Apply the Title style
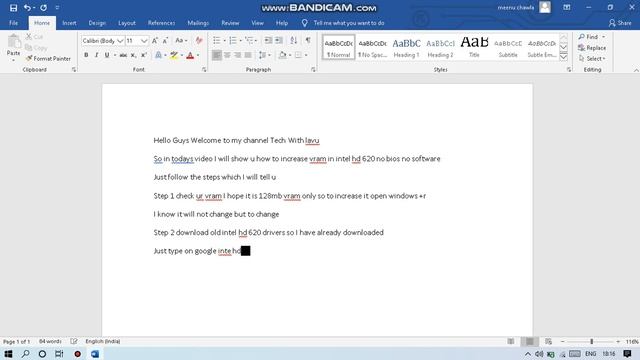Screen dimensions: 640x360 [x=474, y=47]
